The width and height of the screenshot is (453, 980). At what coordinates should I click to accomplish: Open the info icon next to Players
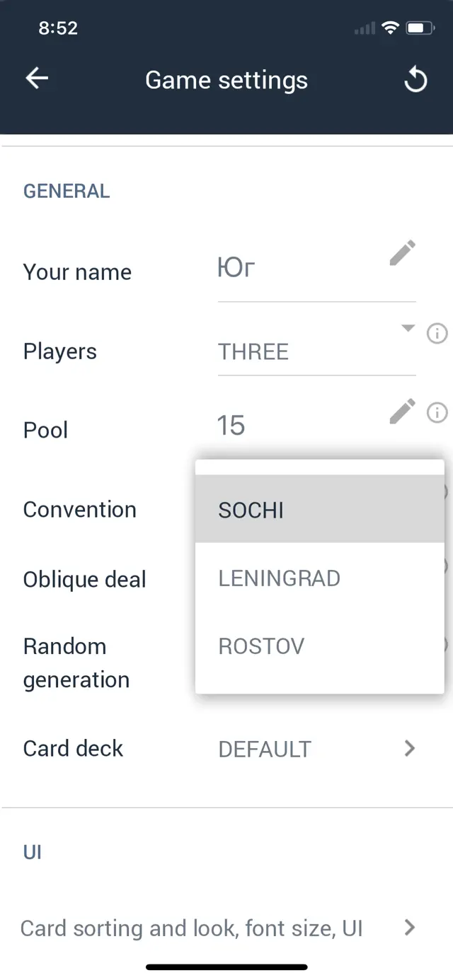click(x=437, y=334)
